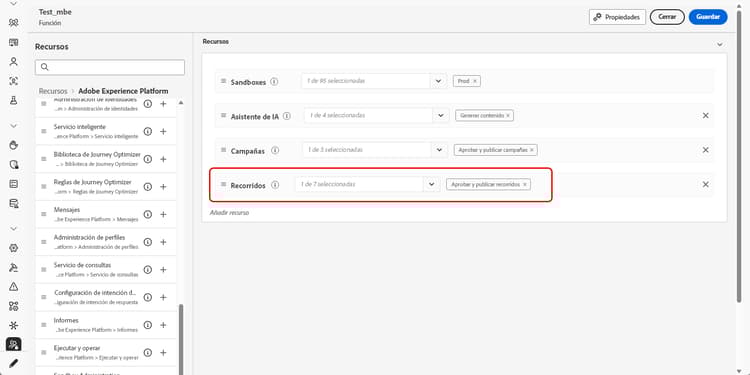Remove Aprobar y publicar campañas tag
This screenshot has width=750, height=375.
[x=531, y=150]
